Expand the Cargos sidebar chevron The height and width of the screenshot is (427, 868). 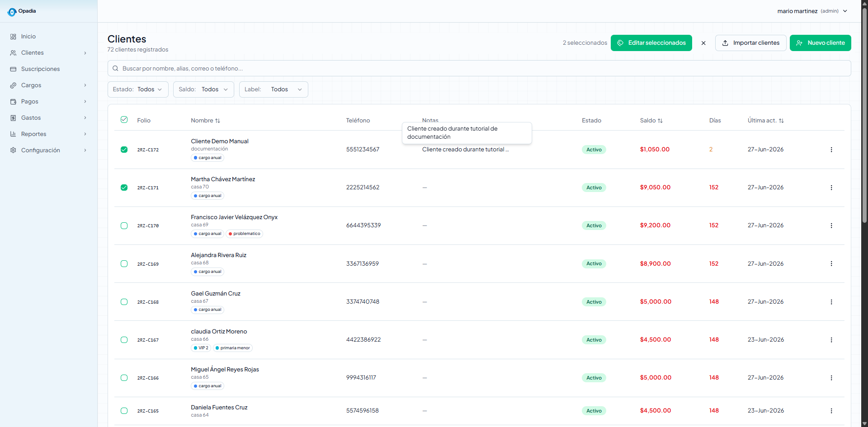click(x=85, y=85)
